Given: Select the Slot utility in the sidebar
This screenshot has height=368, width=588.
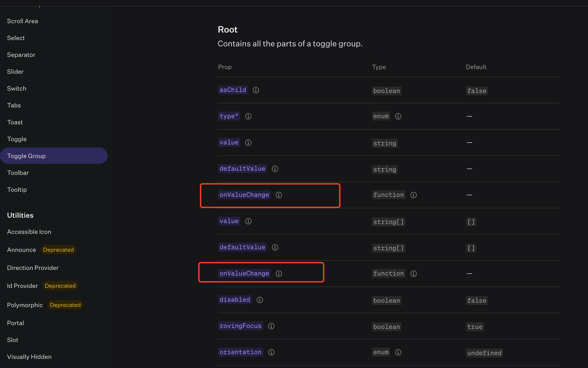Looking at the screenshot, I should point(12,340).
